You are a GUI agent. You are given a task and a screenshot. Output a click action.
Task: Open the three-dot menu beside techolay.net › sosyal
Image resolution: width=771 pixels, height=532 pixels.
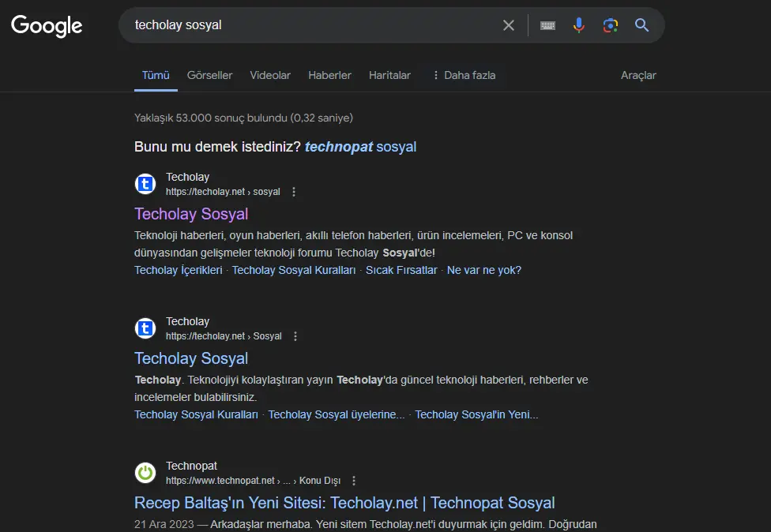coord(294,192)
